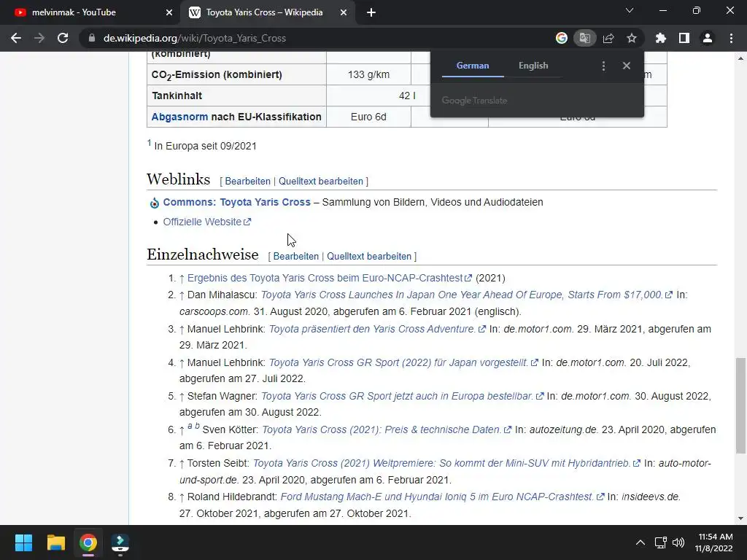Toggle the browser side panel
Viewport: 747px width, 560px height.
click(684, 38)
